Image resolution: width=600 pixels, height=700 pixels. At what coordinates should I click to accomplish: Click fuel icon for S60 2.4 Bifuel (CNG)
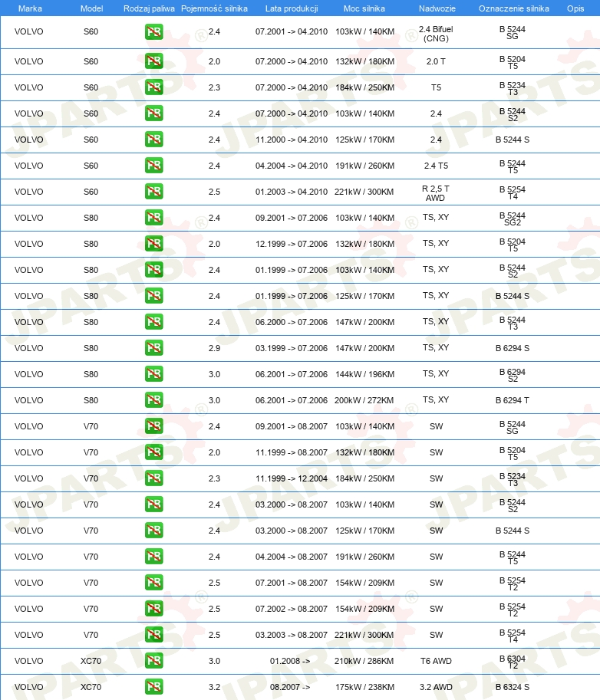(x=153, y=31)
